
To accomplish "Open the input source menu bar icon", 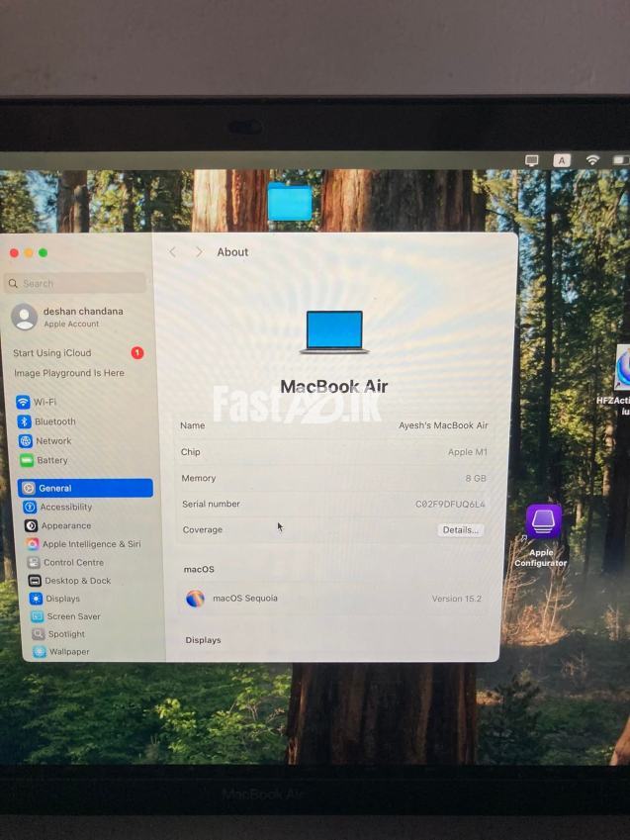I will (562, 160).
